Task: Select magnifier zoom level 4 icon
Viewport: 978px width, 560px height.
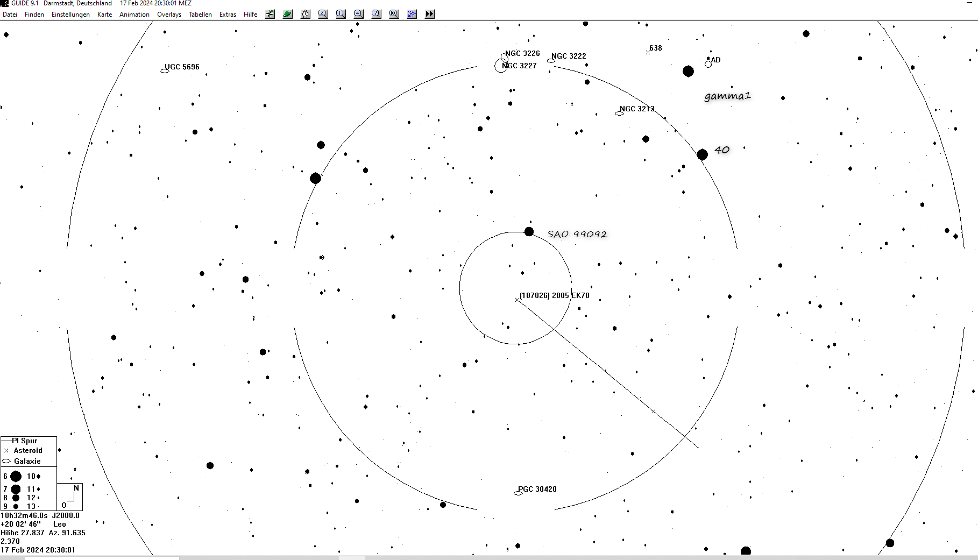Action: click(359, 14)
